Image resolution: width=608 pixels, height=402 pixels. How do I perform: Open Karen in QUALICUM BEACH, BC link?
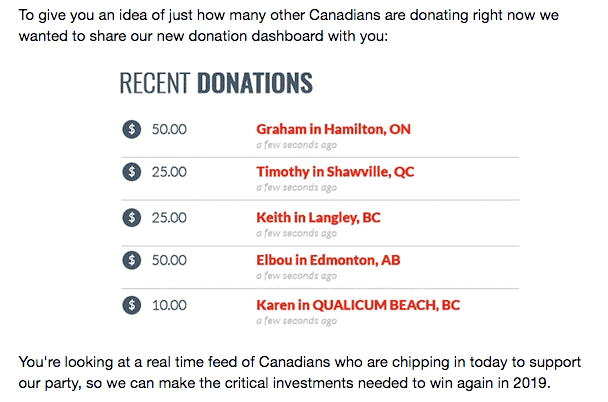tap(358, 305)
